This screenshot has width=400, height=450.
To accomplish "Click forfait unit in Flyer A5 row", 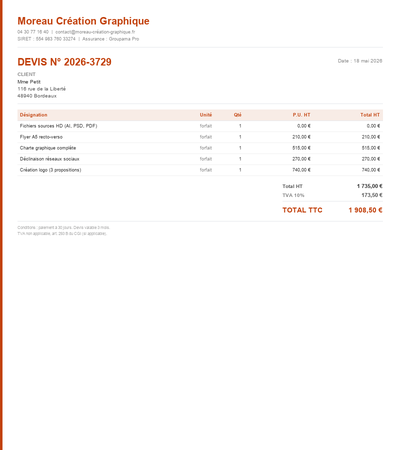I will pyautogui.click(x=206, y=137).
